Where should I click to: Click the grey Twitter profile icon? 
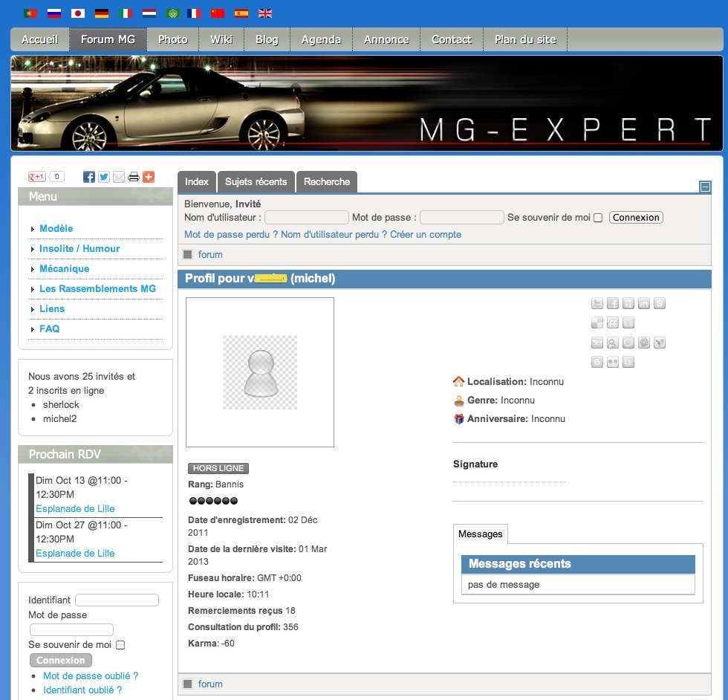[597, 303]
